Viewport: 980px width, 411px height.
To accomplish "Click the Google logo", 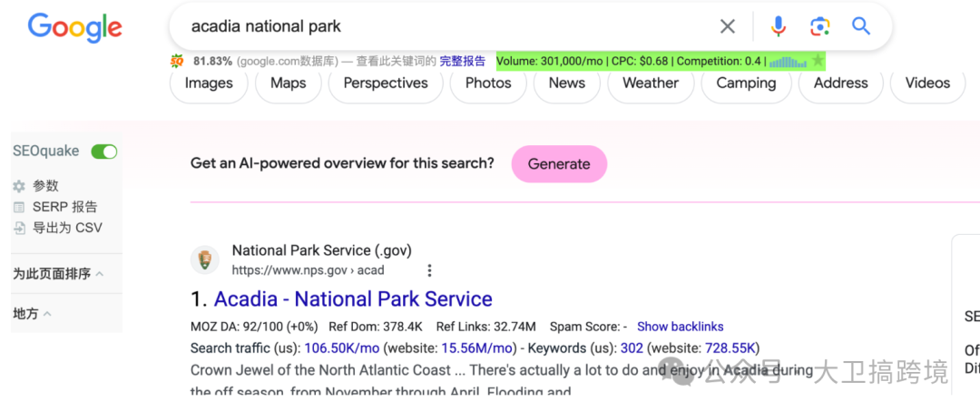I will tap(74, 27).
